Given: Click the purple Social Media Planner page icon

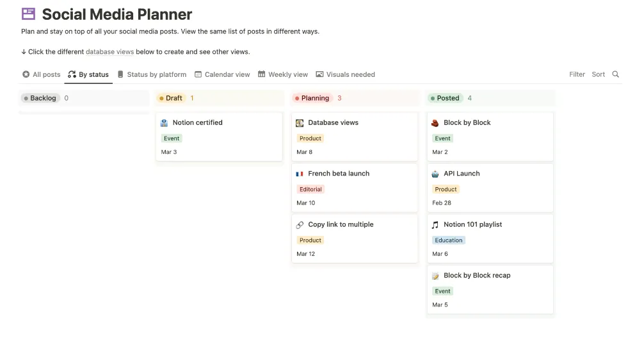Looking at the screenshot, I should click(x=28, y=14).
